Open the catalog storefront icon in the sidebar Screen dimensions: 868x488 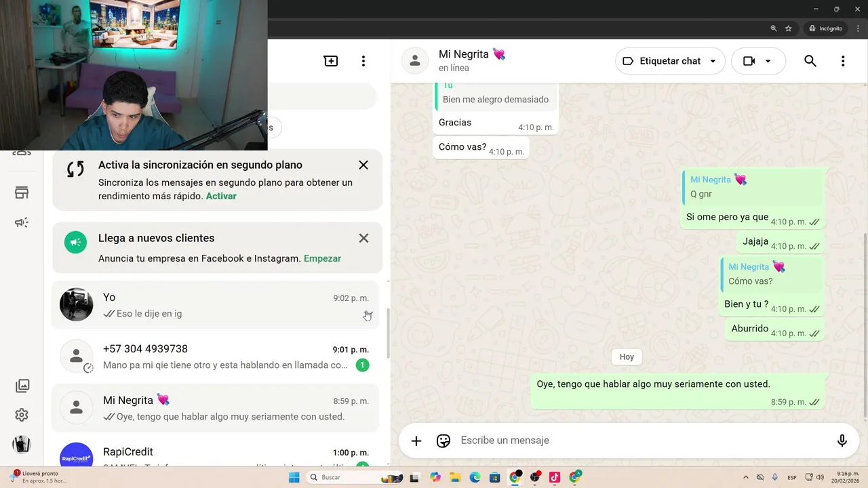pyautogui.click(x=22, y=193)
